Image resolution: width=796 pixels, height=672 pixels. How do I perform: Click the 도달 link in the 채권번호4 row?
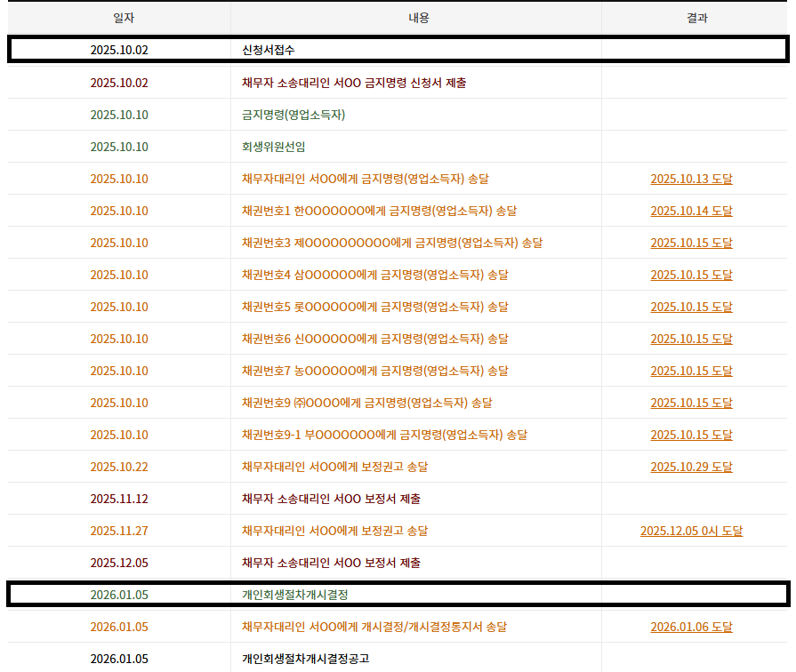point(691,275)
